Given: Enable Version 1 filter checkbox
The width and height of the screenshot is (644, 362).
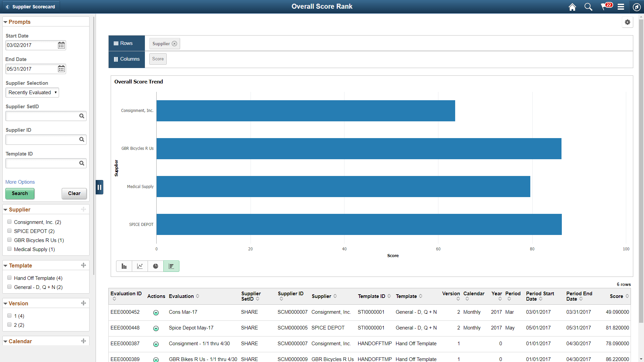Looking at the screenshot, I should pyautogui.click(x=9, y=315).
